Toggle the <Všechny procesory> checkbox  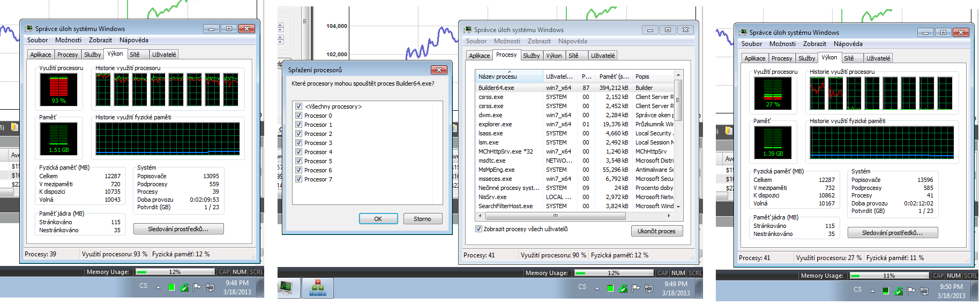click(298, 106)
